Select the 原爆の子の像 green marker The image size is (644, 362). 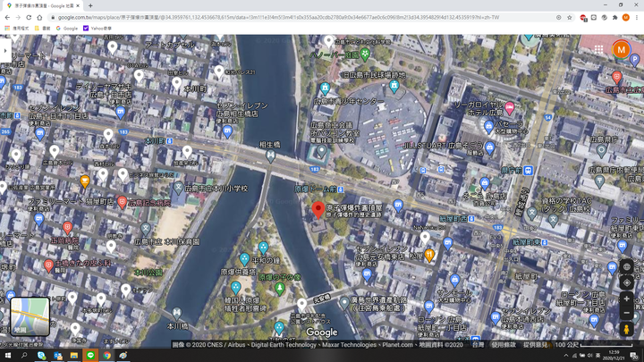click(280, 289)
